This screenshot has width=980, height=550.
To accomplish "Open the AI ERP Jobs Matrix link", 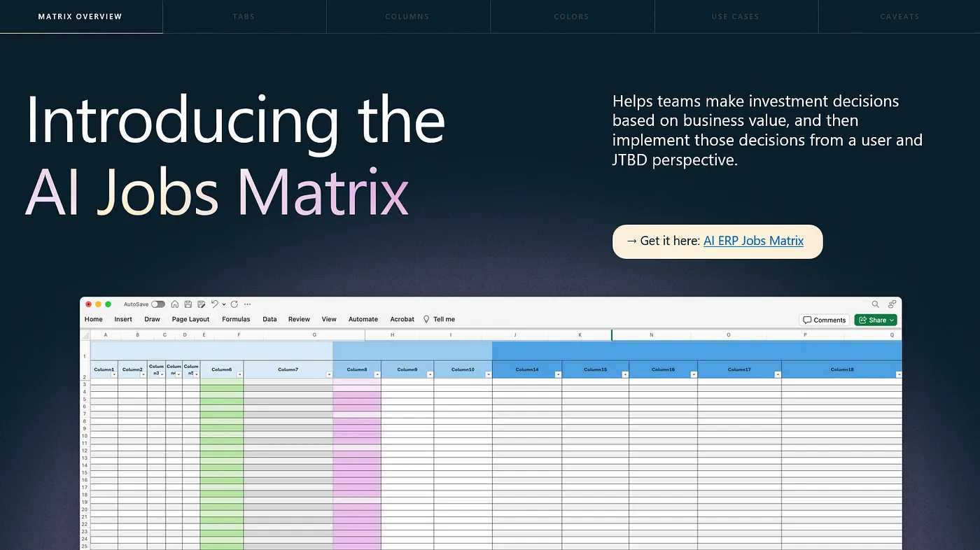I will click(753, 241).
